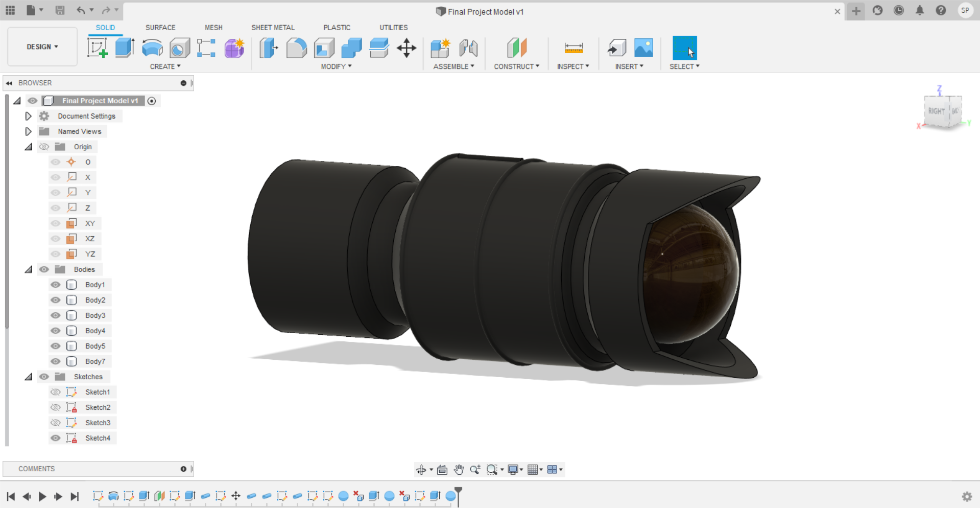Open the notifications bell
The width and height of the screenshot is (980, 508).
920,10
